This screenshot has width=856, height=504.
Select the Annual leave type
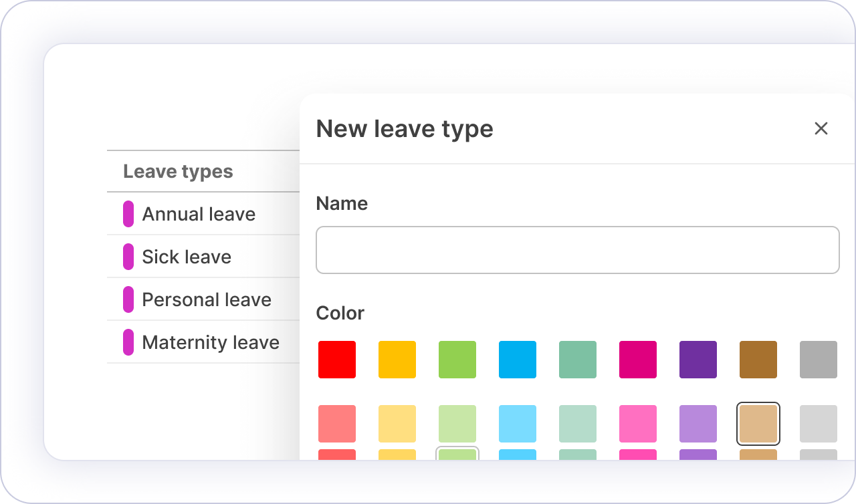(x=199, y=214)
